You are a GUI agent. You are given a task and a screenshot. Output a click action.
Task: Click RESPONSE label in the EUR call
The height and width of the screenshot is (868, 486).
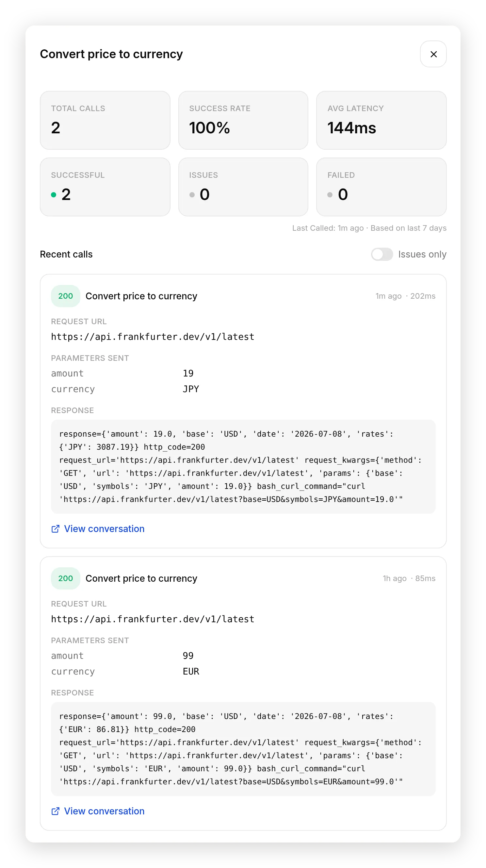[73, 693]
